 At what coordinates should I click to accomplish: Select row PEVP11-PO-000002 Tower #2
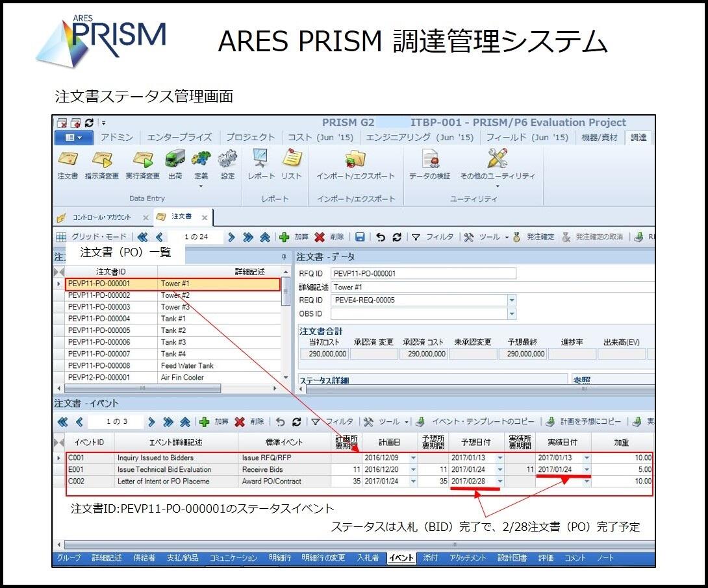pos(173,295)
